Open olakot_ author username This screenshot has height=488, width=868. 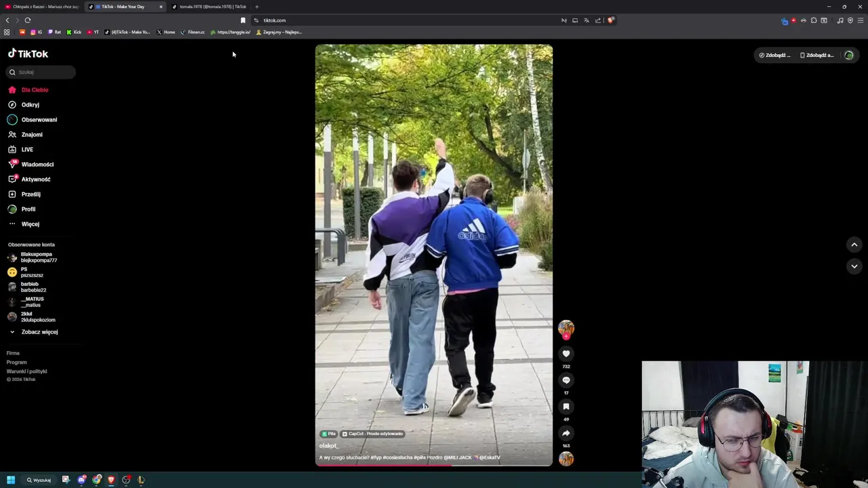(x=328, y=445)
